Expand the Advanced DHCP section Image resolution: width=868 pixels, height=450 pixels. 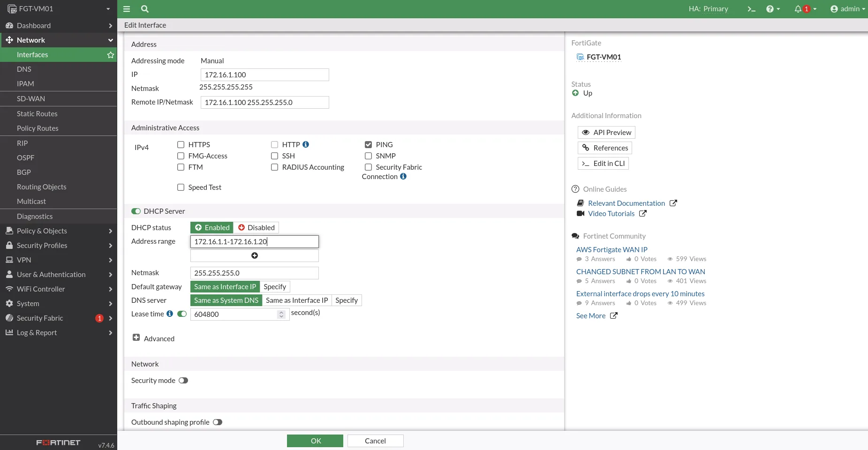coord(136,337)
